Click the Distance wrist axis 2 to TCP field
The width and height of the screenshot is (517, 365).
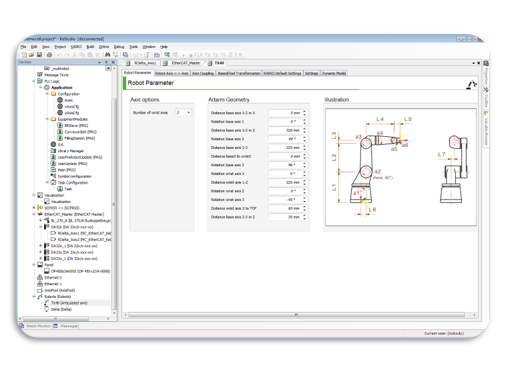285,208
